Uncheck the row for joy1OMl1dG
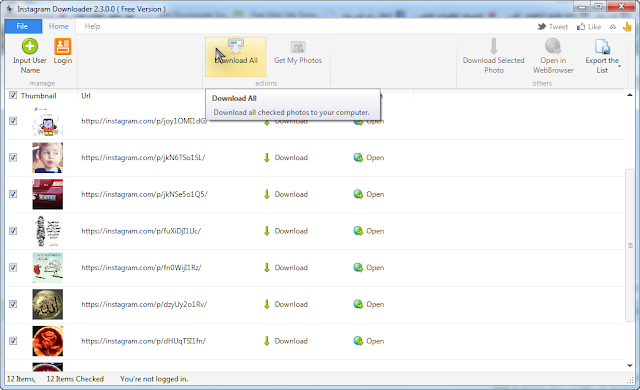This screenshot has height=390, width=640. click(13, 121)
